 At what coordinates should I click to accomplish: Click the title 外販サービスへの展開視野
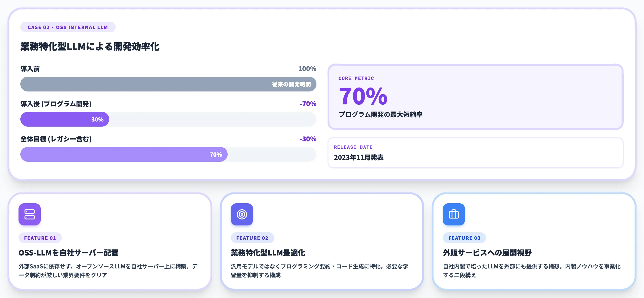tap(487, 252)
